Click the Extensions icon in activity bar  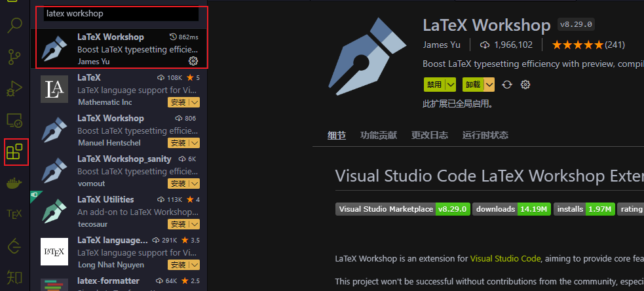(14, 153)
